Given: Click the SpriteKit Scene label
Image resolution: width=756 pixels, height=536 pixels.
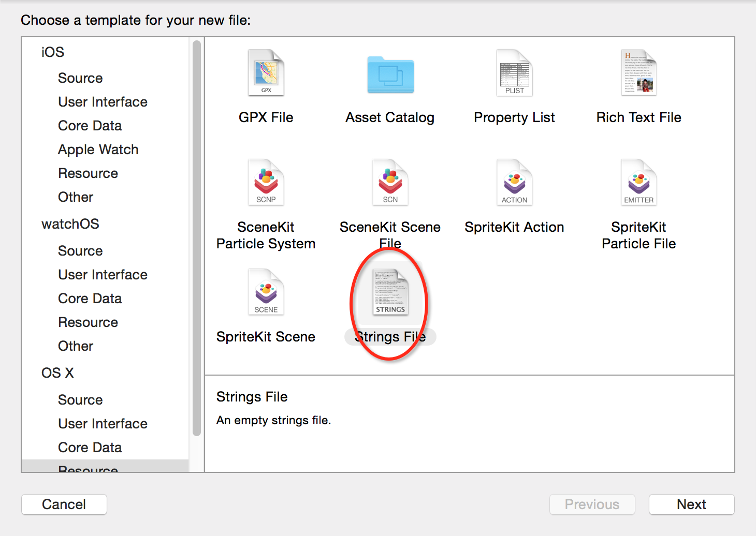Looking at the screenshot, I should coord(266,337).
